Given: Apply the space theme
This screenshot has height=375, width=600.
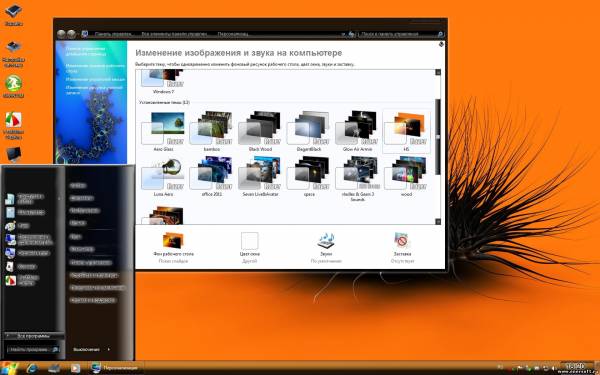Looking at the screenshot, I should pos(308,173).
